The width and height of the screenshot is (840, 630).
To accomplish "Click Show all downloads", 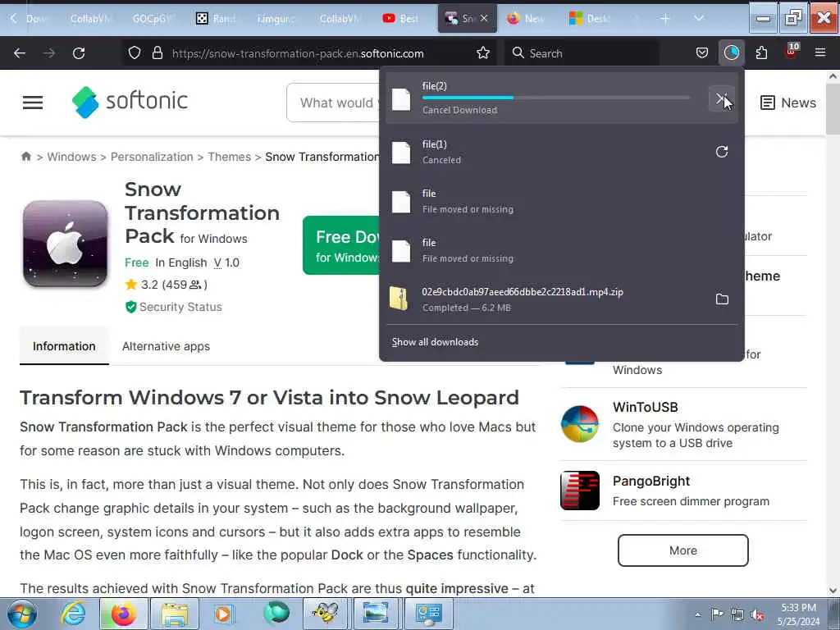I will tap(435, 342).
